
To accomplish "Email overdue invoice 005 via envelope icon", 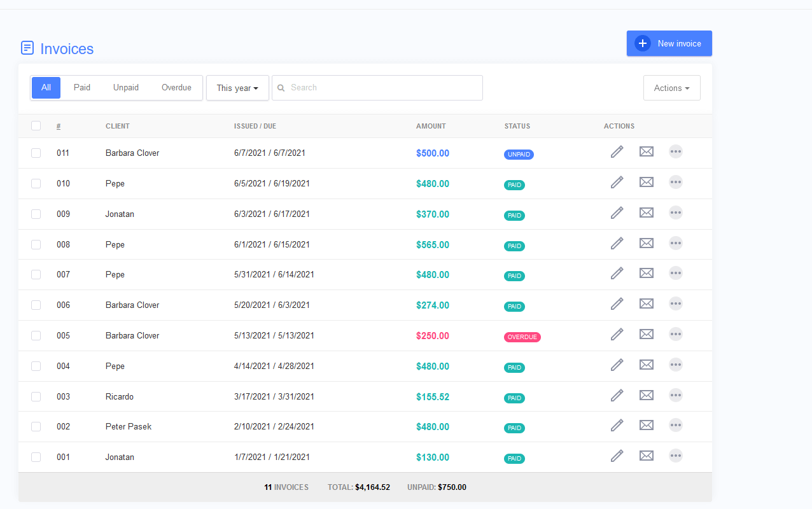I will click(x=647, y=334).
